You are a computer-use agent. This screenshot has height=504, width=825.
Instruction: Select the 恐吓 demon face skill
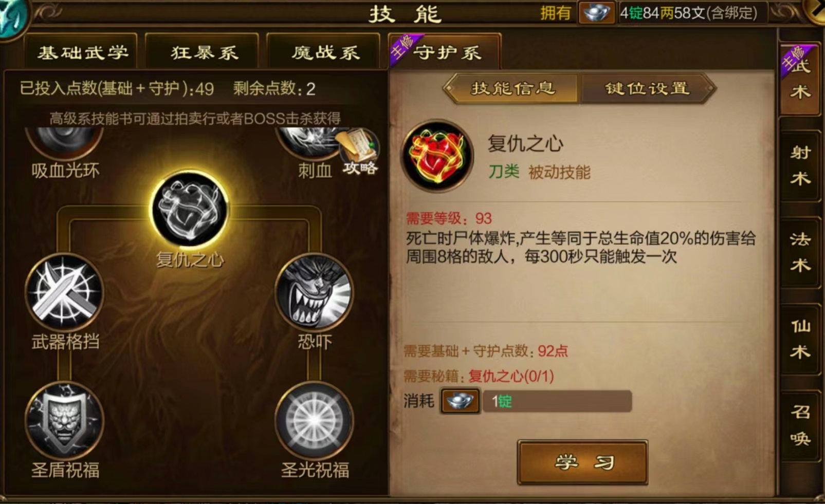point(314,292)
